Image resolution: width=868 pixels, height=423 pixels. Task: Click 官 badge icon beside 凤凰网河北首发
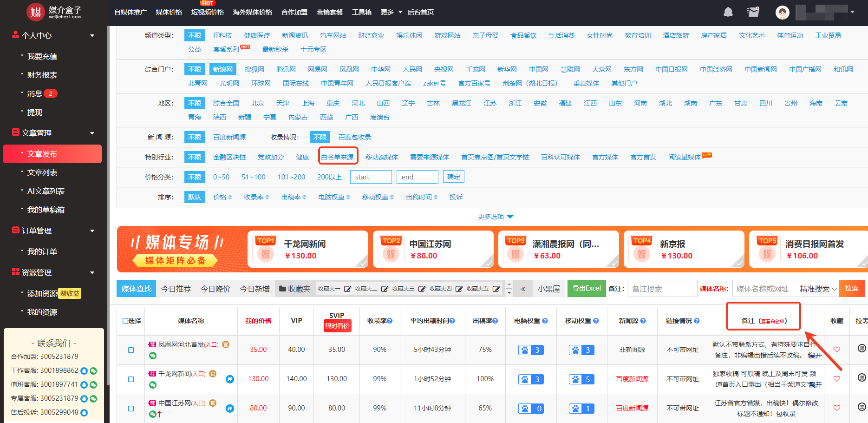click(x=226, y=344)
